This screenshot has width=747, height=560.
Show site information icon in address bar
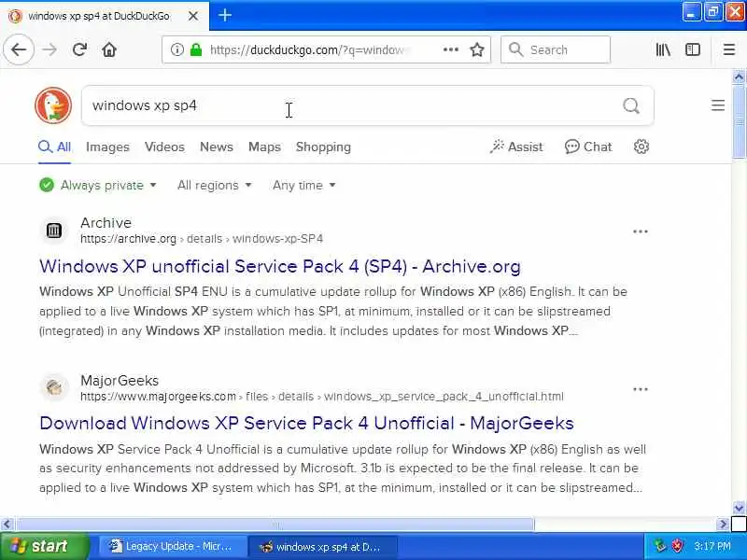coord(176,49)
